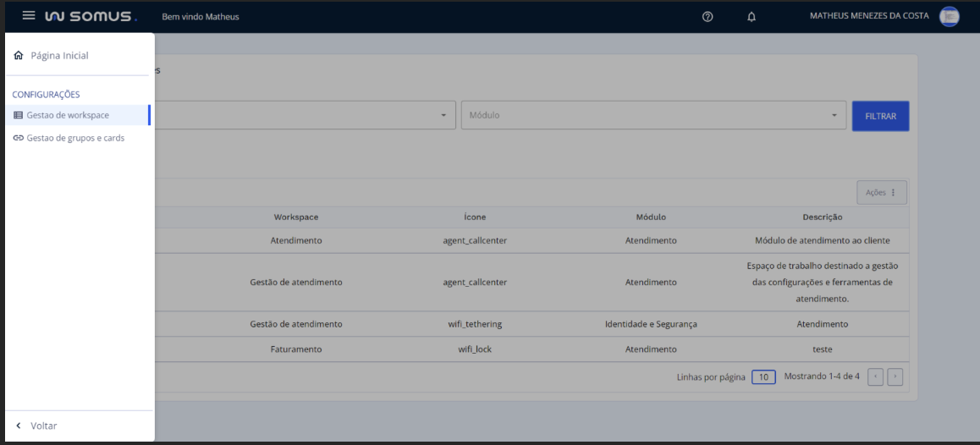The height and width of the screenshot is (445, 980).
Task: Go to Página Inicial
Action: click(x=59, y=56)
